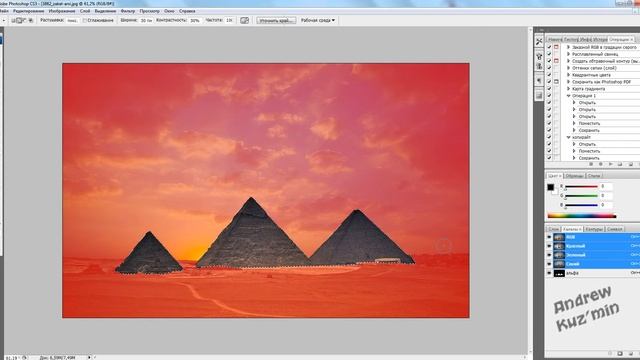Toggle dialog icon for Сохранить как Photoshop PDF
Image resolution: width=640 pixels, height=360 pixels.
(x=556, y=82)
